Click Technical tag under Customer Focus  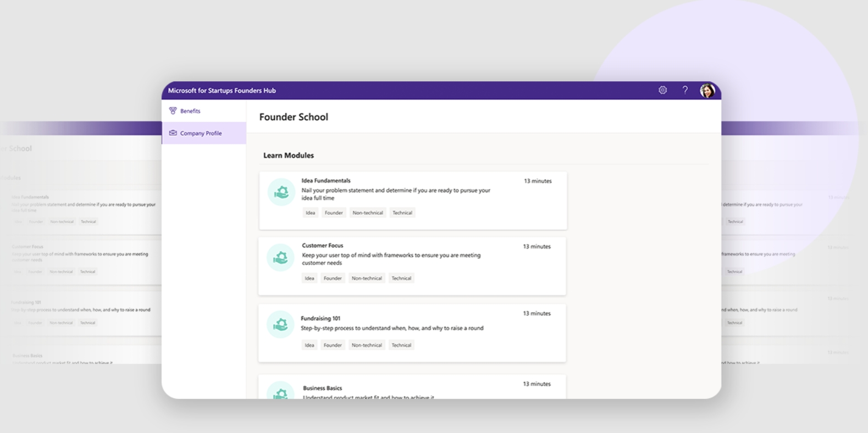click(401, 278)
